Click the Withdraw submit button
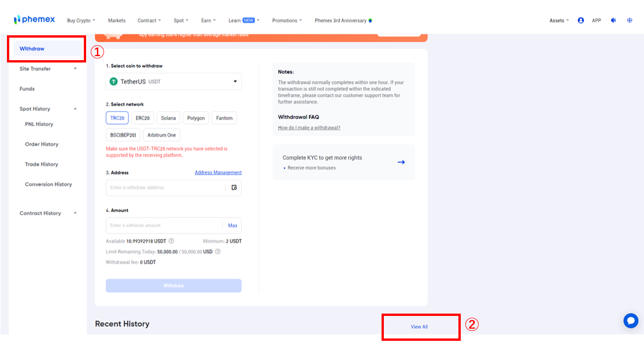 (174, 286)
